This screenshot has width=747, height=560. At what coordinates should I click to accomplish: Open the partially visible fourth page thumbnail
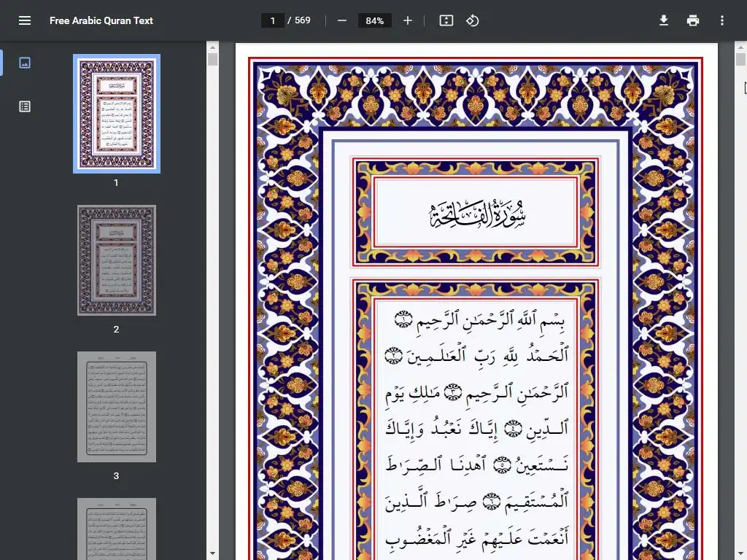[x=117, y=529]
